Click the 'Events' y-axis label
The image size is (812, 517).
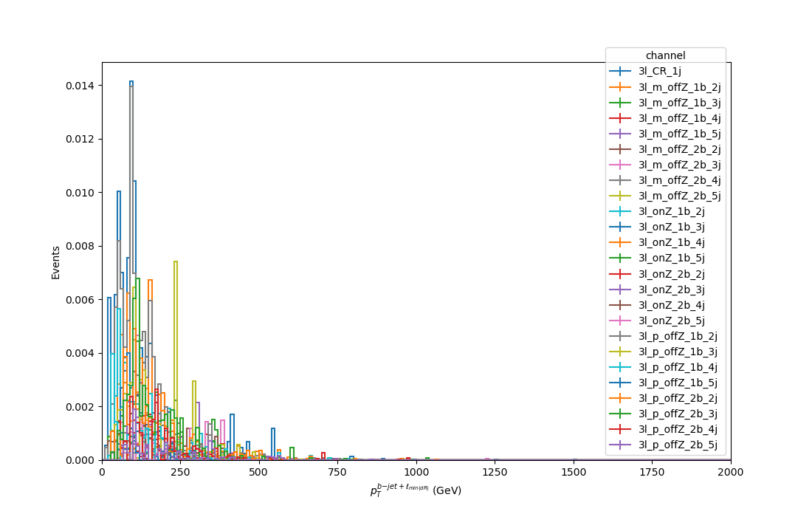(55, 263)
